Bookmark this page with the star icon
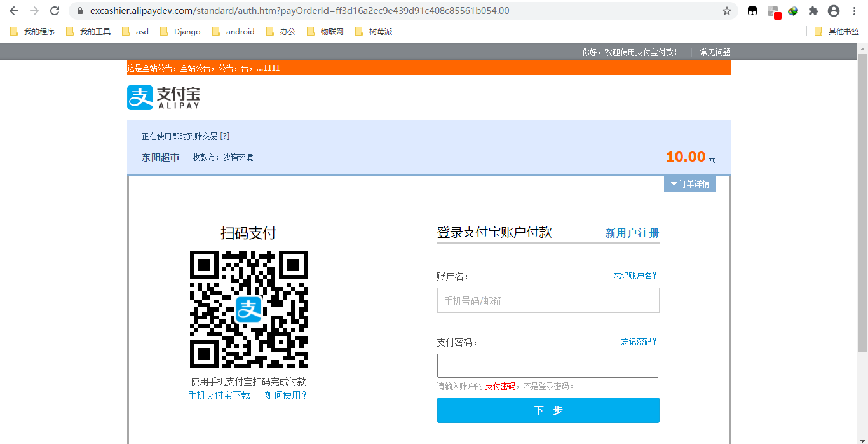The image size is (868, 444). click(727, 11)
